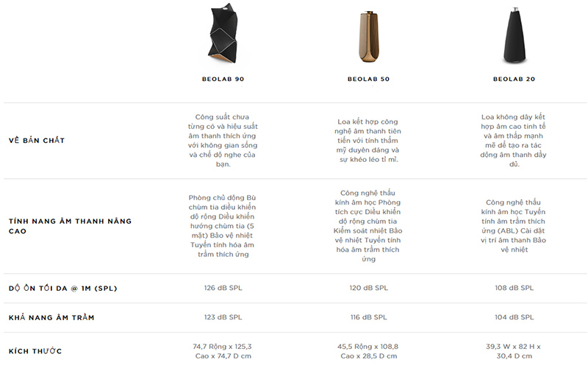588x368 pixels.
Task: Click the Beolab 20 speaker image
Action: [513, 38]
